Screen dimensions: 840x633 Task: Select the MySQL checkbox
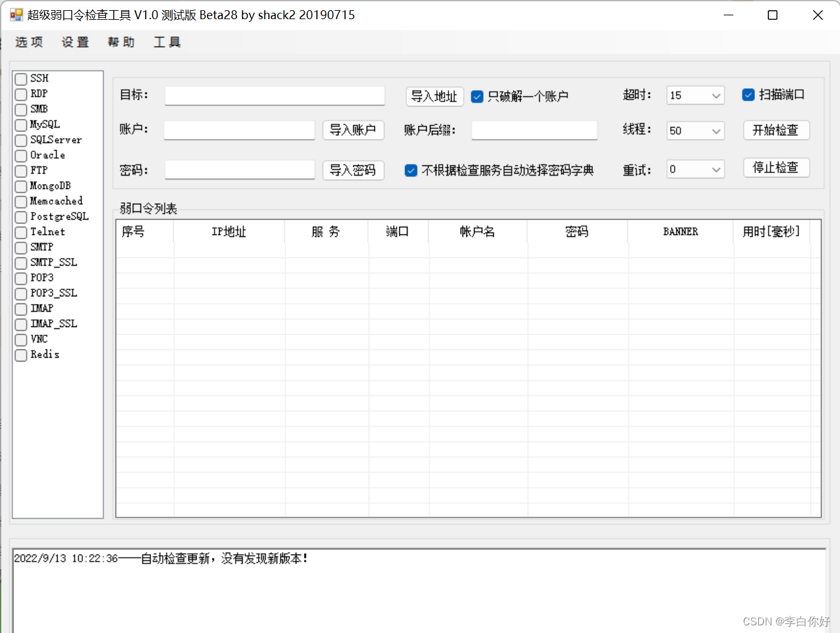click(21, 125)
